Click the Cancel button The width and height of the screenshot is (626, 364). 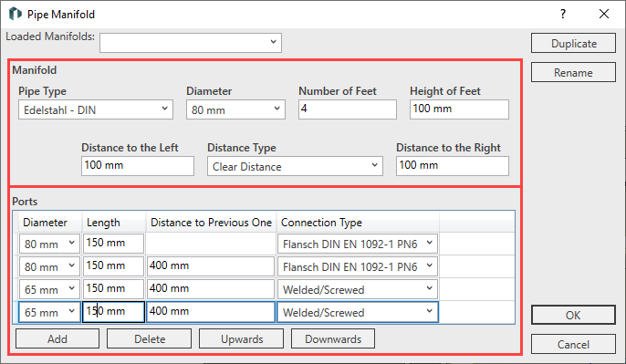573,344
